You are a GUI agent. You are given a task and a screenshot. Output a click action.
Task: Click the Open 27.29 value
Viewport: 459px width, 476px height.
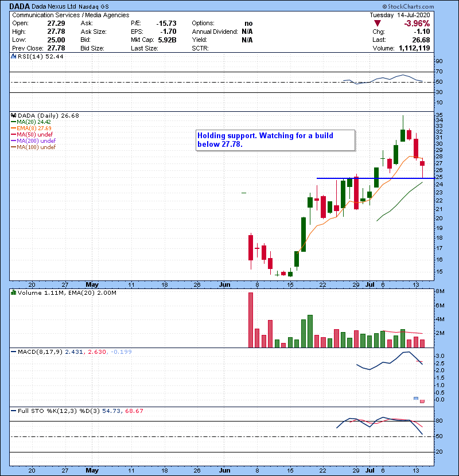click(56, 24)
